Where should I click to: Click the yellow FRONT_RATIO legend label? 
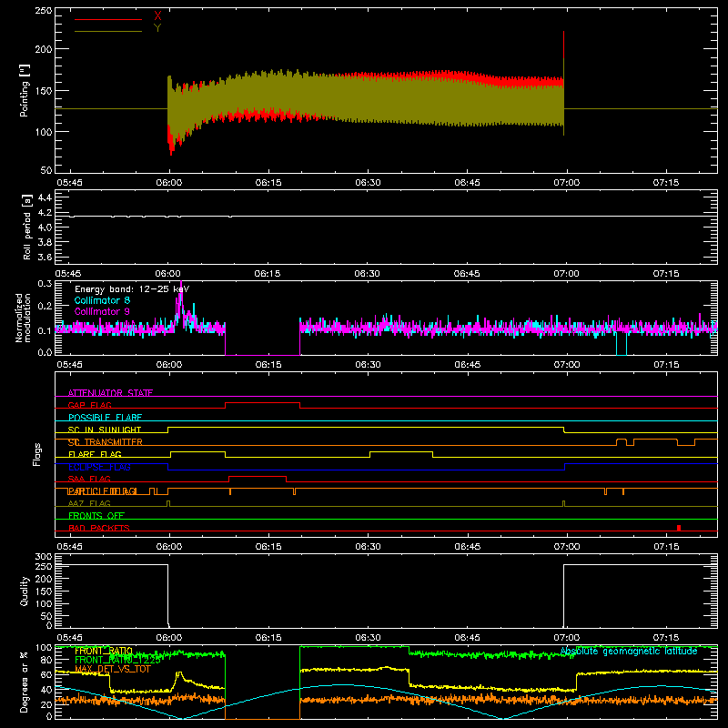click(104, 651)
